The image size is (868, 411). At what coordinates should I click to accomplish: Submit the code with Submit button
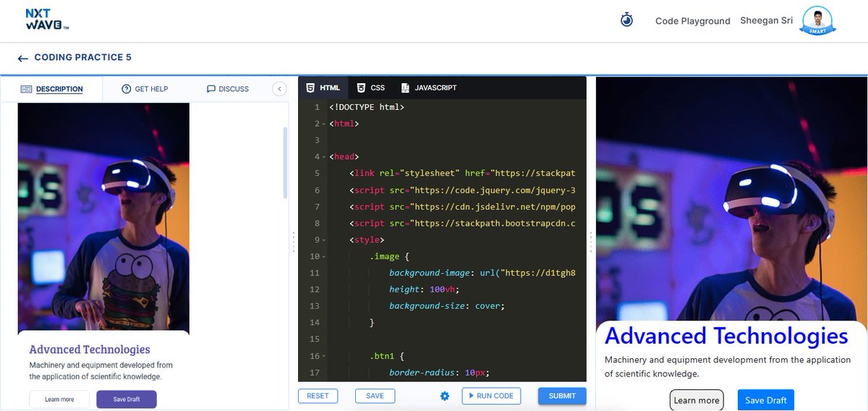point(562,396)
